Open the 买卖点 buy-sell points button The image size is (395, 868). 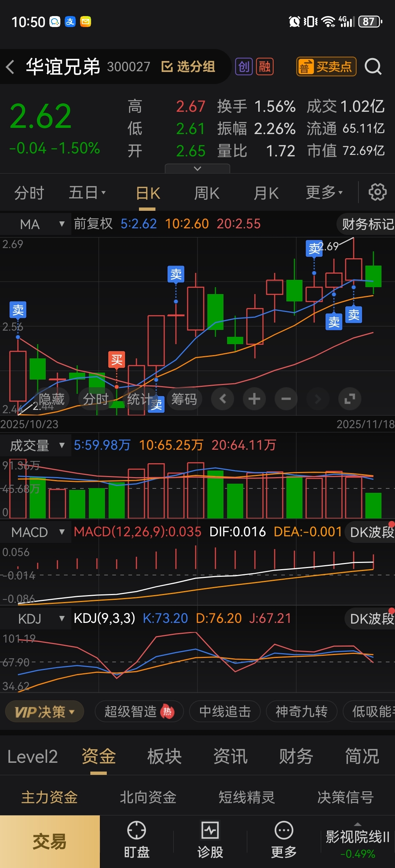(326, 66)
